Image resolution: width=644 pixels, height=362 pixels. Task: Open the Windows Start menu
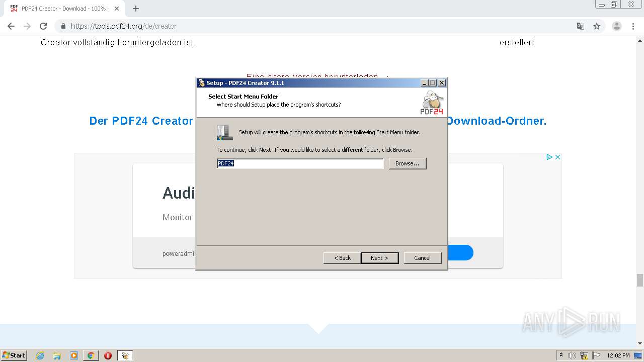(x=14, y=355)
